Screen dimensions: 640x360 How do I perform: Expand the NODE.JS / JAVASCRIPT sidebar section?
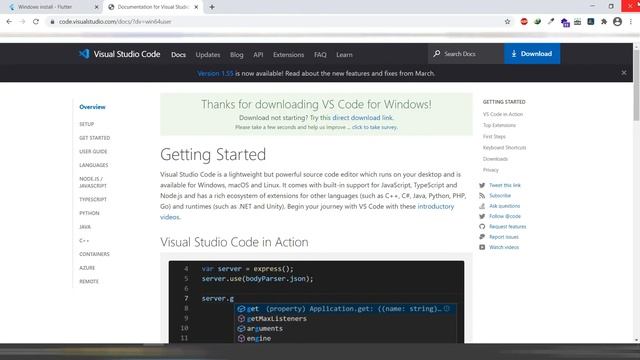pyautogui.click(x=93, y=182)
